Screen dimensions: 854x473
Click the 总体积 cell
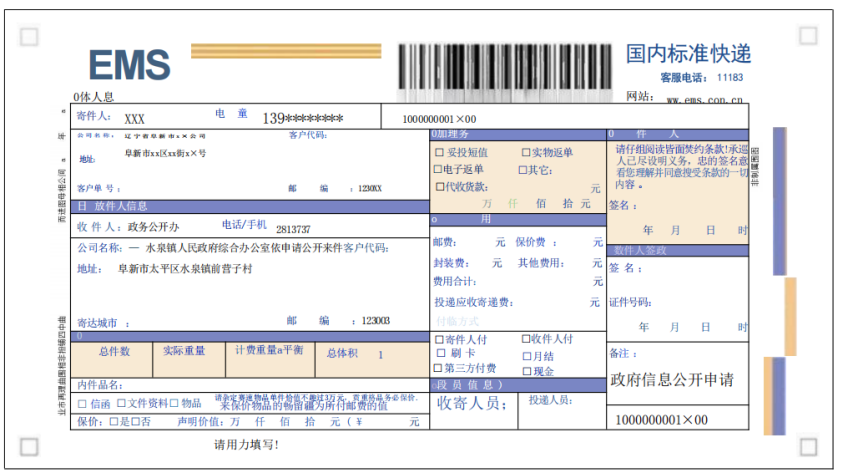[372, 360]
